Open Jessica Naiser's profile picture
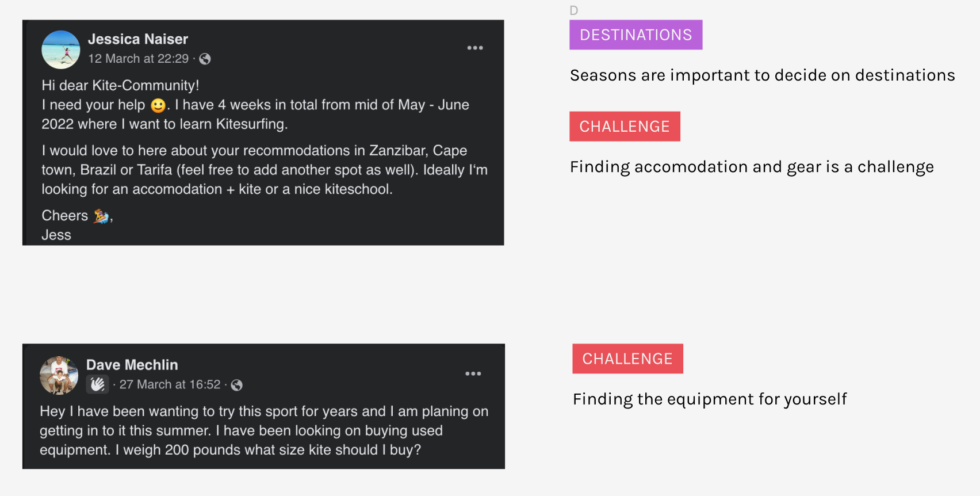 pyautogui.click(x=61, y=49)
